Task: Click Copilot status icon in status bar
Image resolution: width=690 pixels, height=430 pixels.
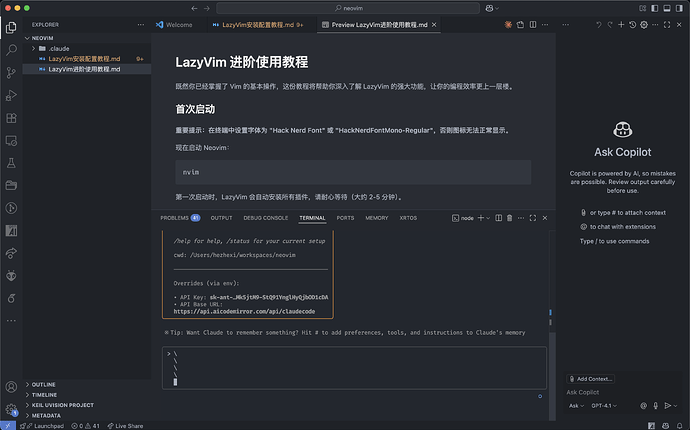Action: click(665, 426)
